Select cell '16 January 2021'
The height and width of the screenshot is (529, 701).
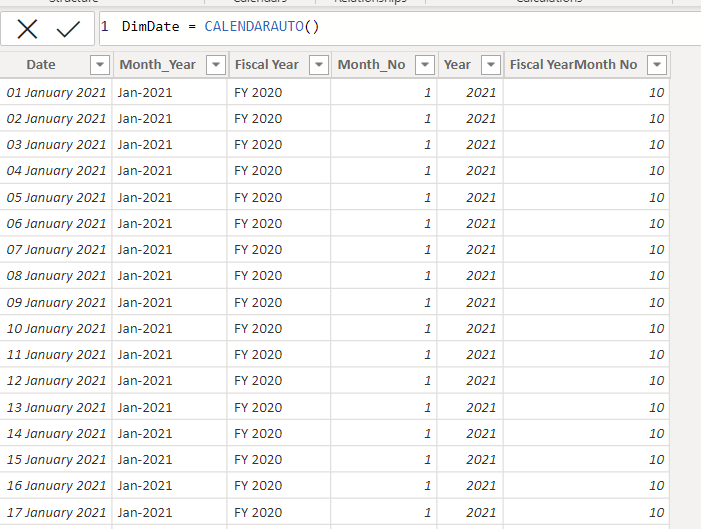56,485
